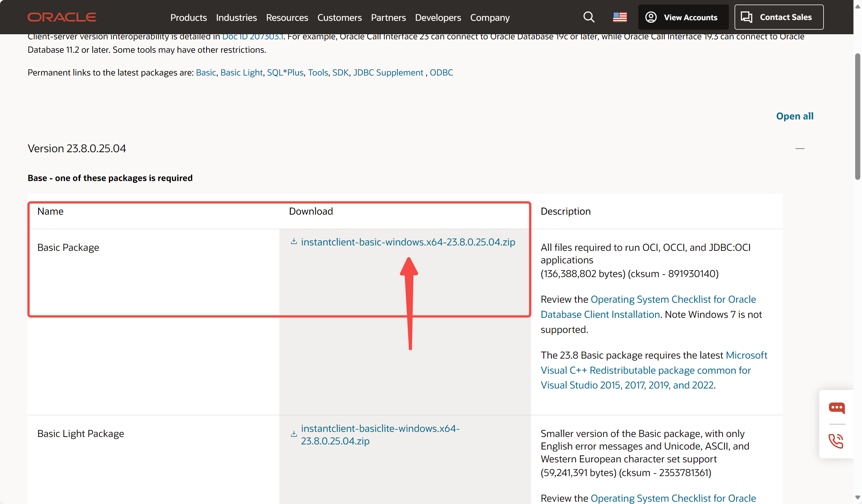Select the US flag country icon

click(x=620, y=17)
